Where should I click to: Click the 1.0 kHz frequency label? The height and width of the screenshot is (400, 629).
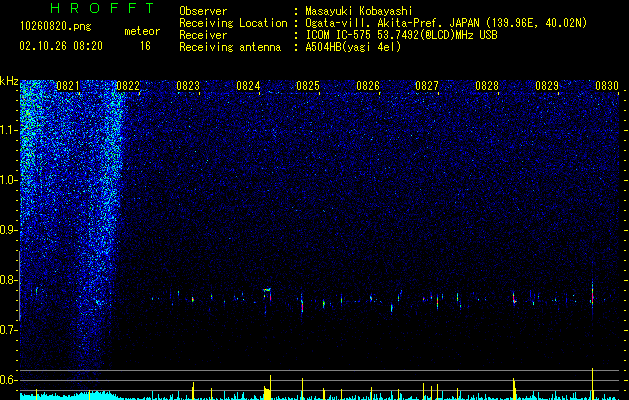click(9, 180)
